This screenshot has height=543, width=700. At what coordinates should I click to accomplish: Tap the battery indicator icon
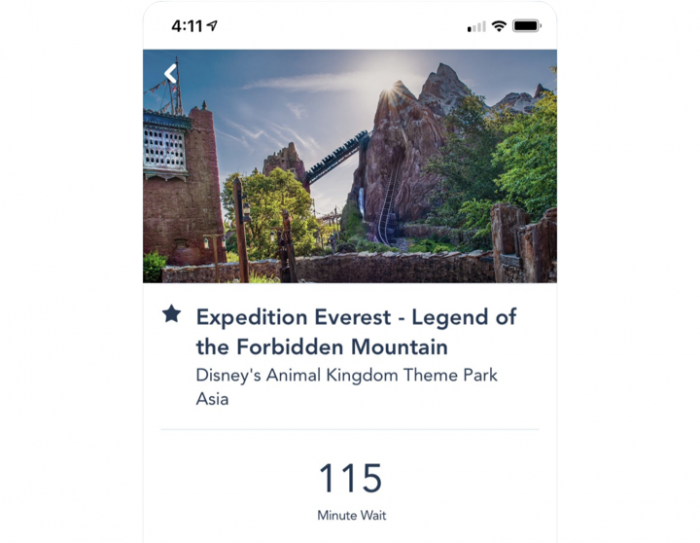[x=527, y=26]
